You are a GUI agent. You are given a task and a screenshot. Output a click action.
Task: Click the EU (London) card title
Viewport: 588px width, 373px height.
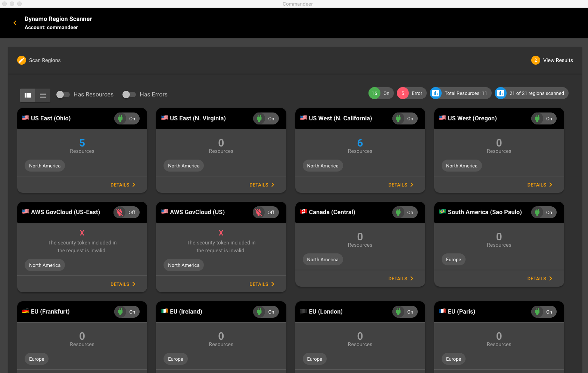tap(326, 311)
